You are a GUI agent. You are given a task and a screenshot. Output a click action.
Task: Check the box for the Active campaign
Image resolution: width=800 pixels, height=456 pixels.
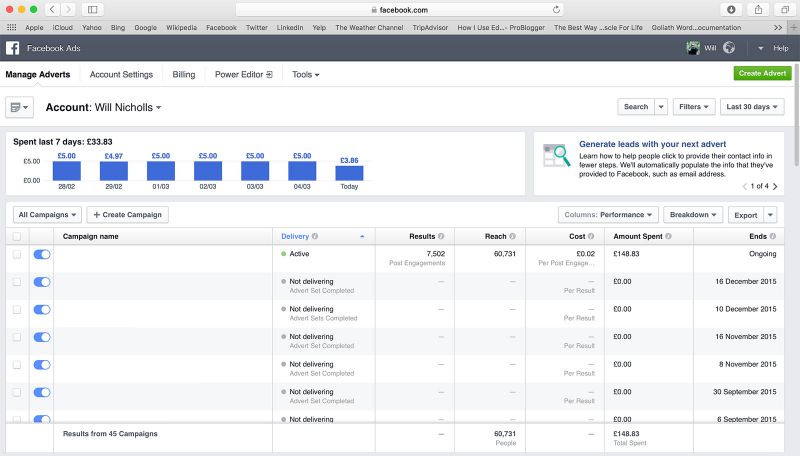17,254
